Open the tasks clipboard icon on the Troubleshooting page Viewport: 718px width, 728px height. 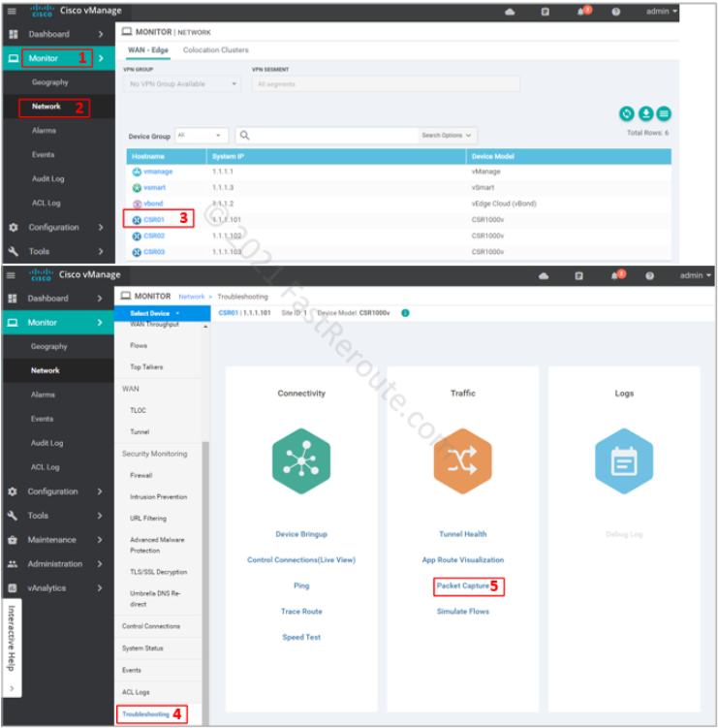[578, 275]
